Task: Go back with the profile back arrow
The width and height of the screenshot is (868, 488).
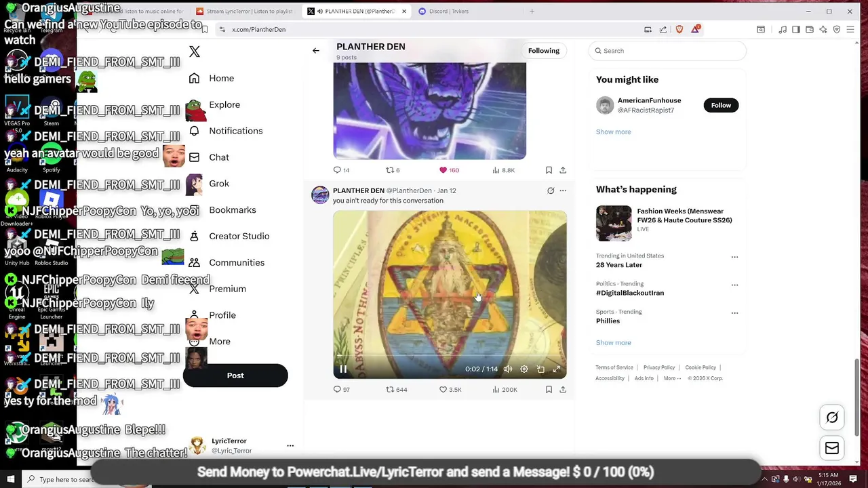Action: click(x=316, y=51)
